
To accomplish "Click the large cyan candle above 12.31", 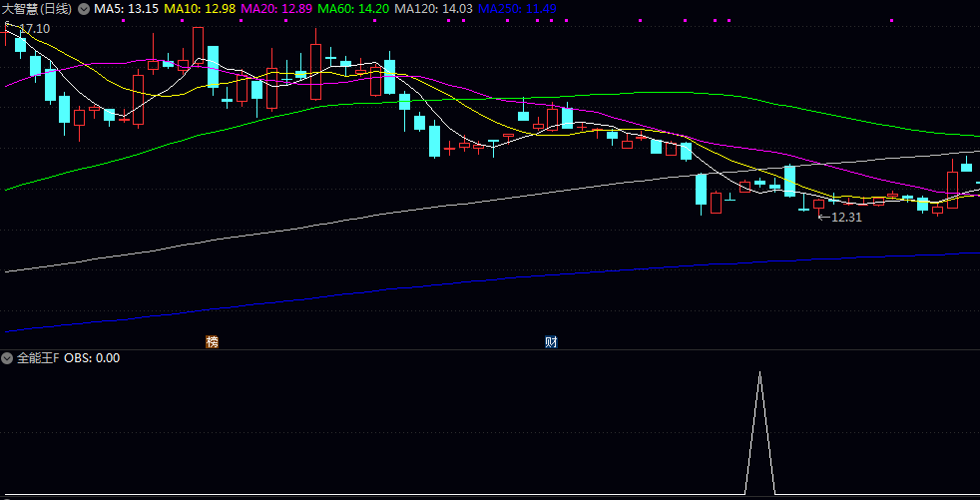I will [x=789, y=180].
